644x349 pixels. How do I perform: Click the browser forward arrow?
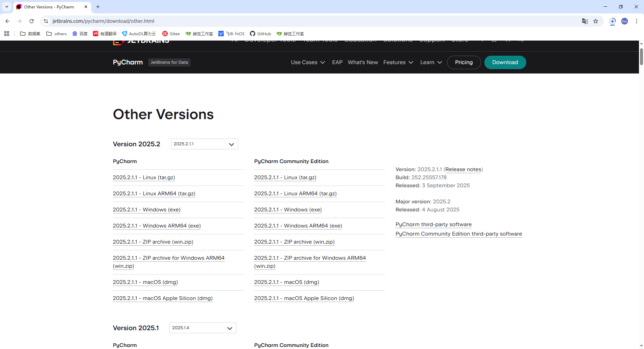tap(19, 21)
